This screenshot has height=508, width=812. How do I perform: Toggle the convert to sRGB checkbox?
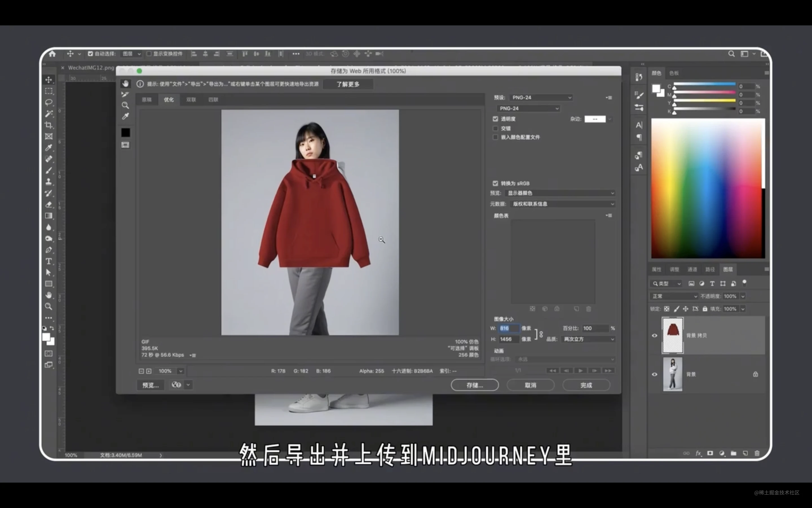coord(495,183)
